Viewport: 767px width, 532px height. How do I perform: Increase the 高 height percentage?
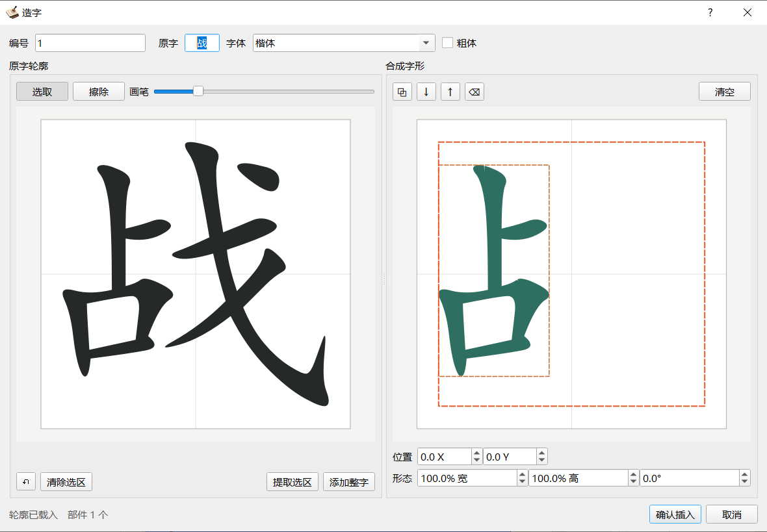pos(634,474)
